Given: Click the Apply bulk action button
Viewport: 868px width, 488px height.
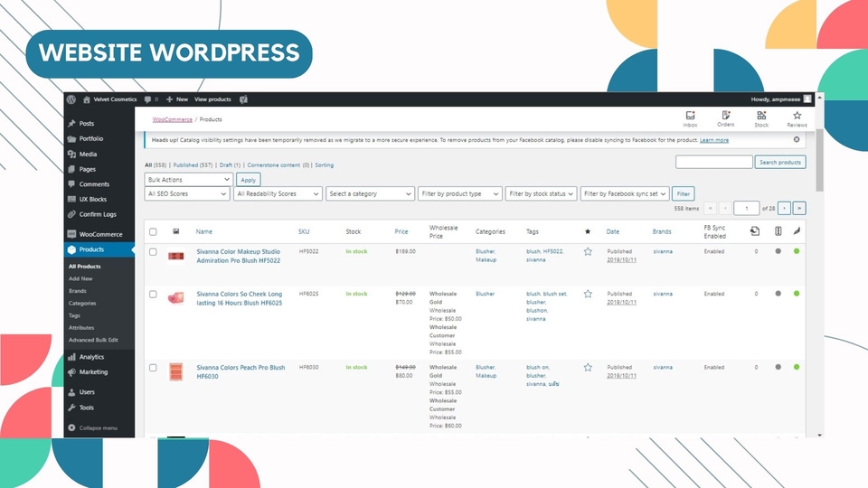Looking at the screenshot, I should (x=248, y=180).
